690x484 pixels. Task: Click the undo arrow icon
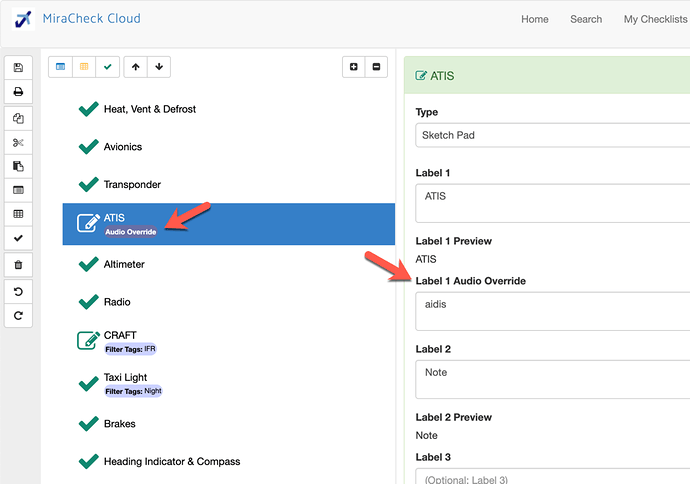(18, 292)
